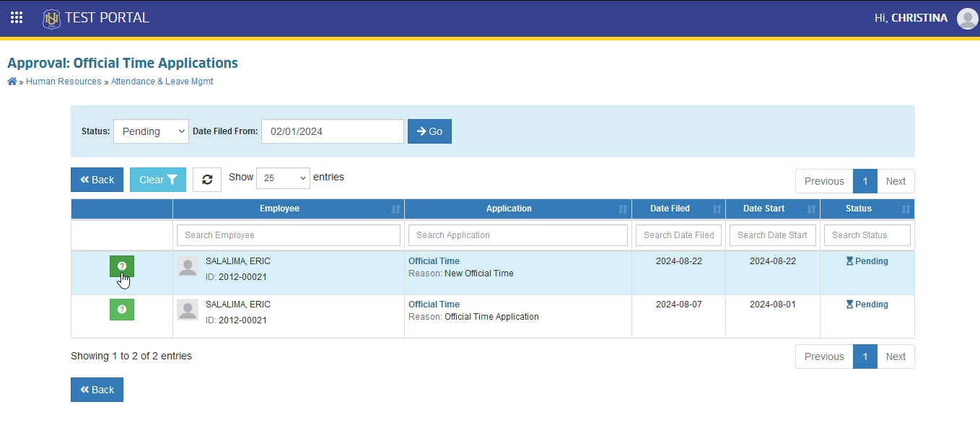The height and width of the screenshot is (433, 980).
Task: Click the TEST PORTAL title text
Action: pos(107,18)
